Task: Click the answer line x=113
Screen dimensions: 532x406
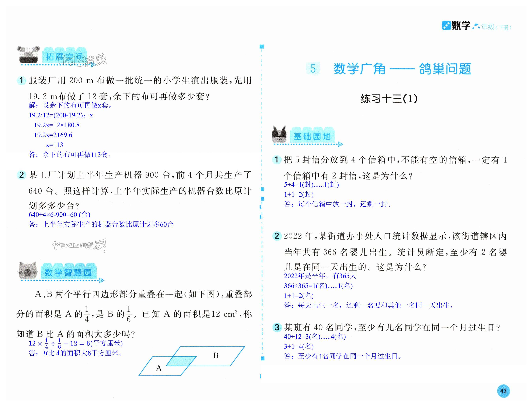Action: pos(55,145)
